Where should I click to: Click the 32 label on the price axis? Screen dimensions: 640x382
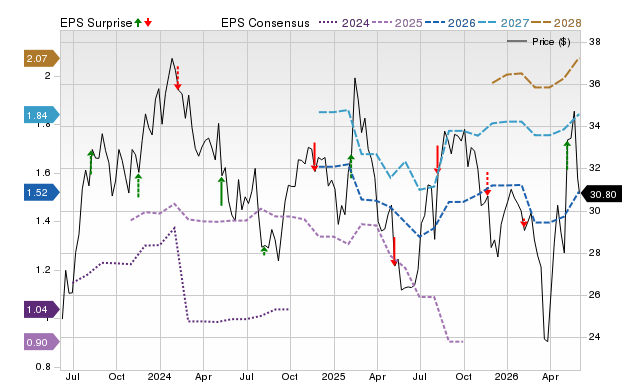pyautogui.click(x=595, y=168)
